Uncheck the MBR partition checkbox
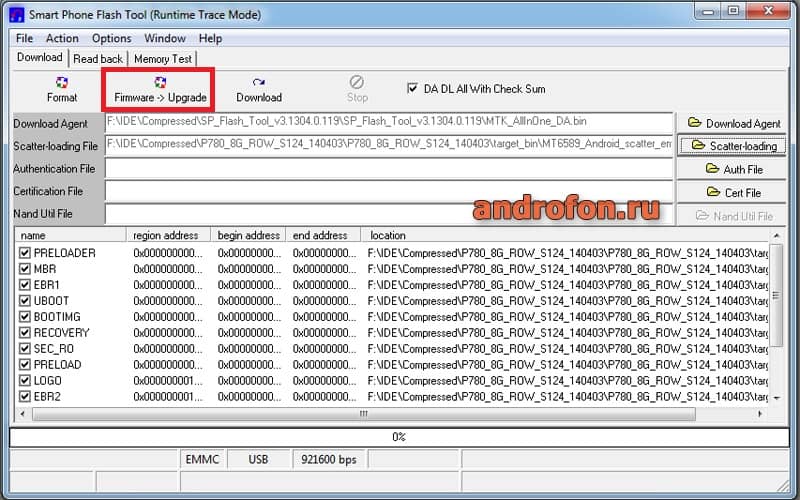The width and height of the screenshot is (800, 500). coord(24,268)
